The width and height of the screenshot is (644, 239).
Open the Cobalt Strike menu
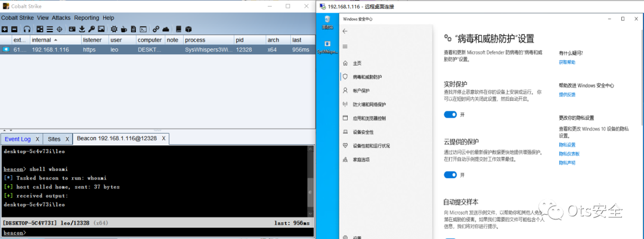18,18
